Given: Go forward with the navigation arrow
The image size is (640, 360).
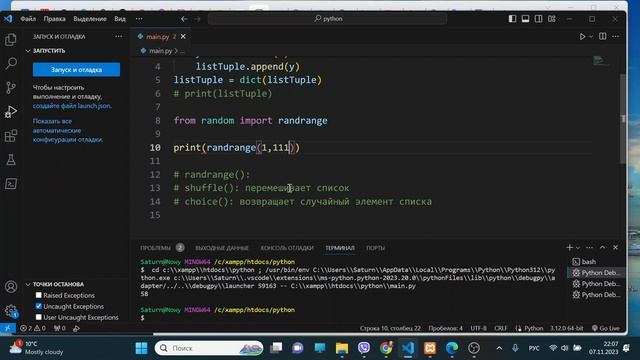Looking at the screenshot, I should [x=198, y=19].
